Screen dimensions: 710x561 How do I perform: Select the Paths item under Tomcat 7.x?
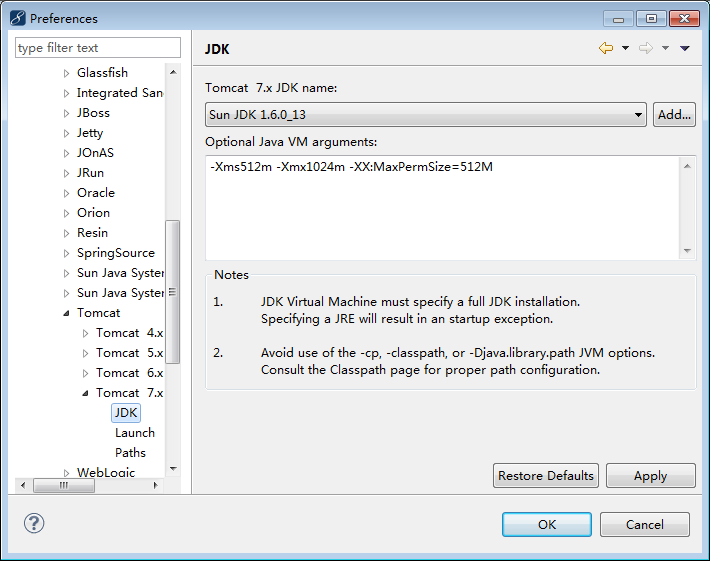click(x=130, y=453)
